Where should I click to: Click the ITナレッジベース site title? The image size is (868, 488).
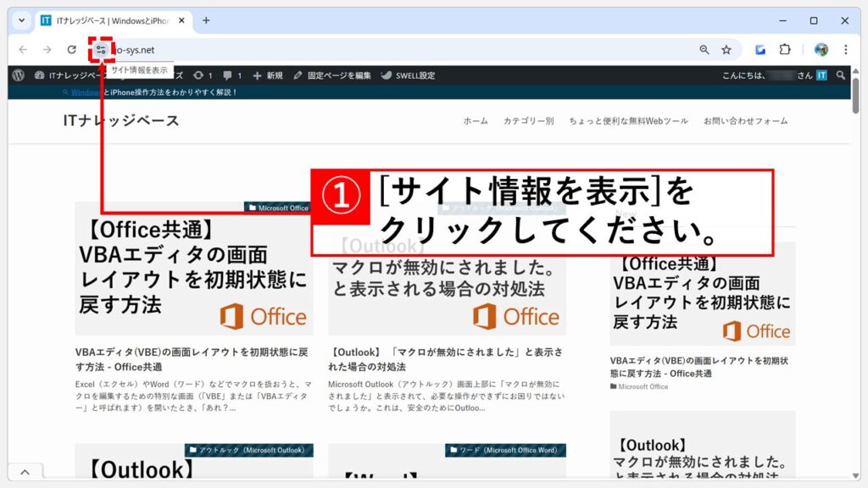coord(121,120)
